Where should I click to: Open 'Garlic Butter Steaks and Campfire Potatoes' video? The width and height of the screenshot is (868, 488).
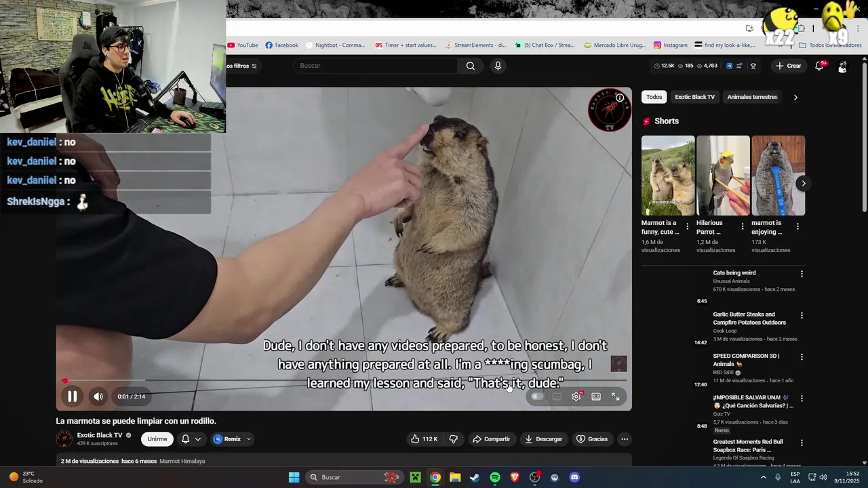[749, 319]
